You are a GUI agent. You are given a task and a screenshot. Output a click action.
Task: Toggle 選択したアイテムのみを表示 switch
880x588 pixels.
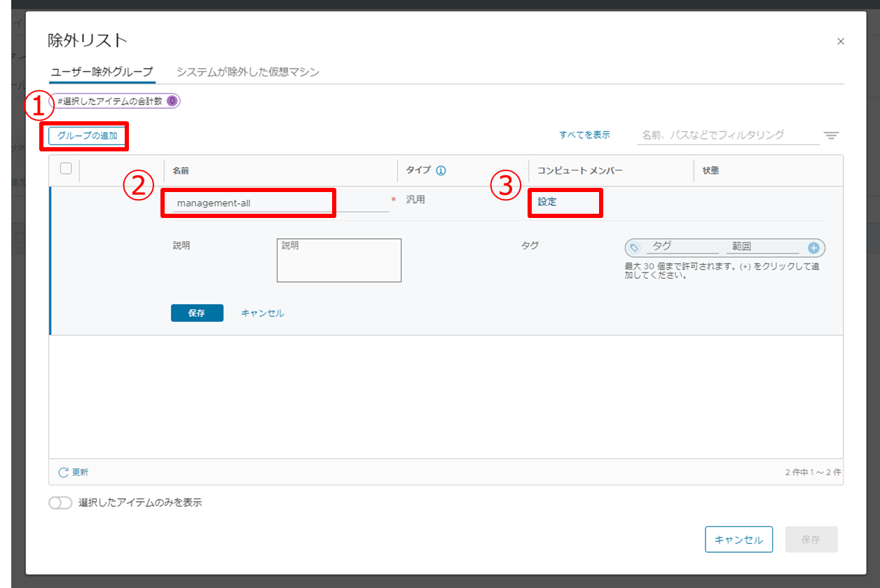click(60, 502)
